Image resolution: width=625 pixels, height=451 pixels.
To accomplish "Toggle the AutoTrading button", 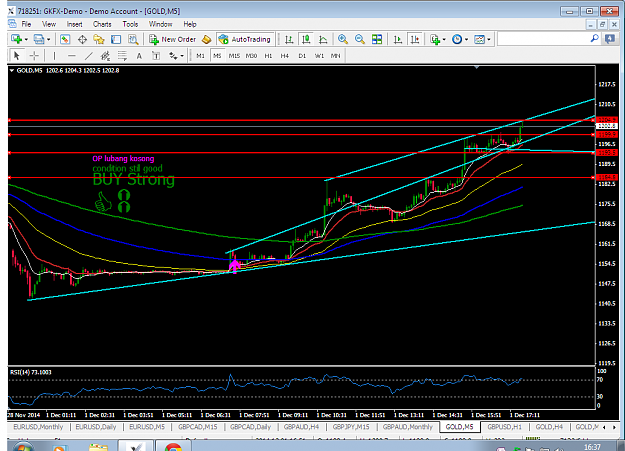I will [246, 39].
